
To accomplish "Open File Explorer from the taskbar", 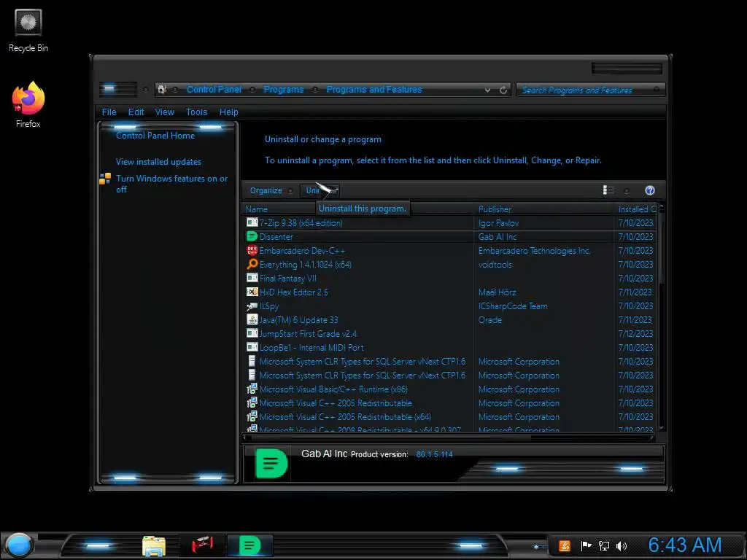I will (x=154, y=545).
